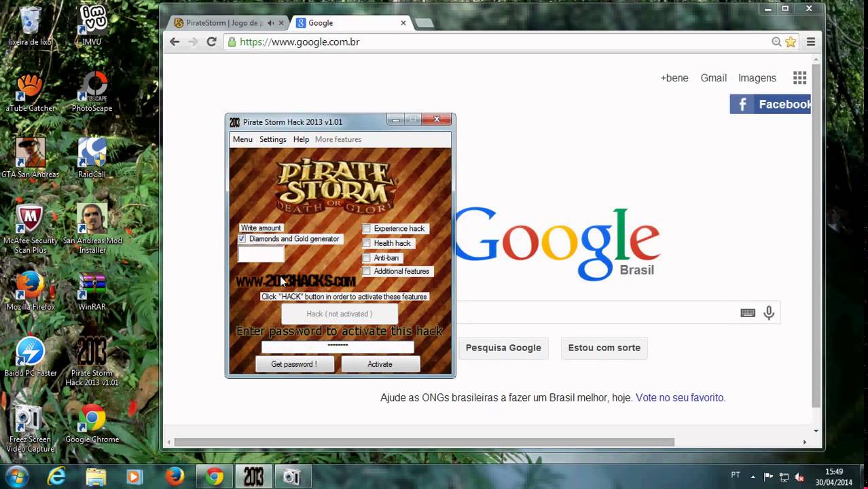Open Vote no seu favorito link

[x=681, y=398]
